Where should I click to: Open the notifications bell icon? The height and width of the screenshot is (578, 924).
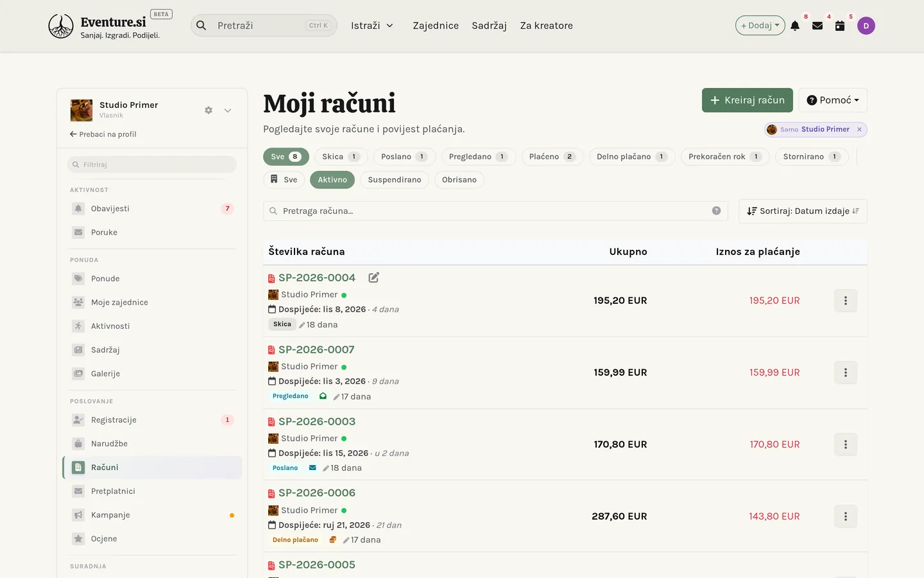coord(795,26)
